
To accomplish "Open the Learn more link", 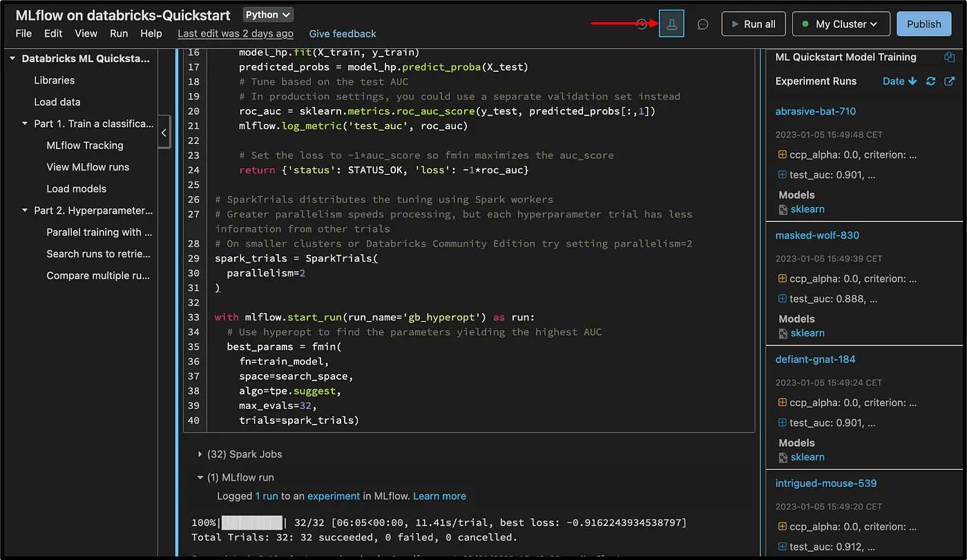I will tap(439, 496).
